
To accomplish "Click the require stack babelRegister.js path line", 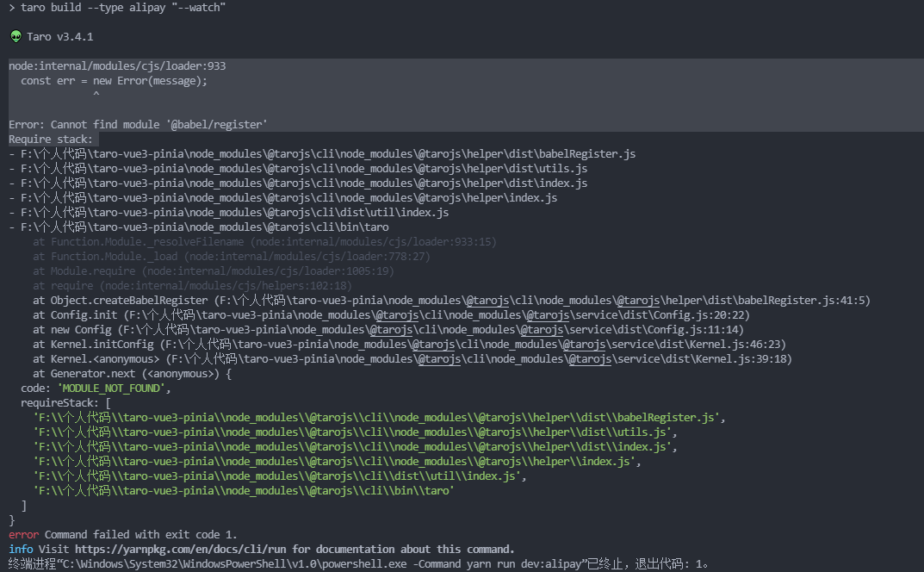I will pyautogui.click(x=322, y=154).
